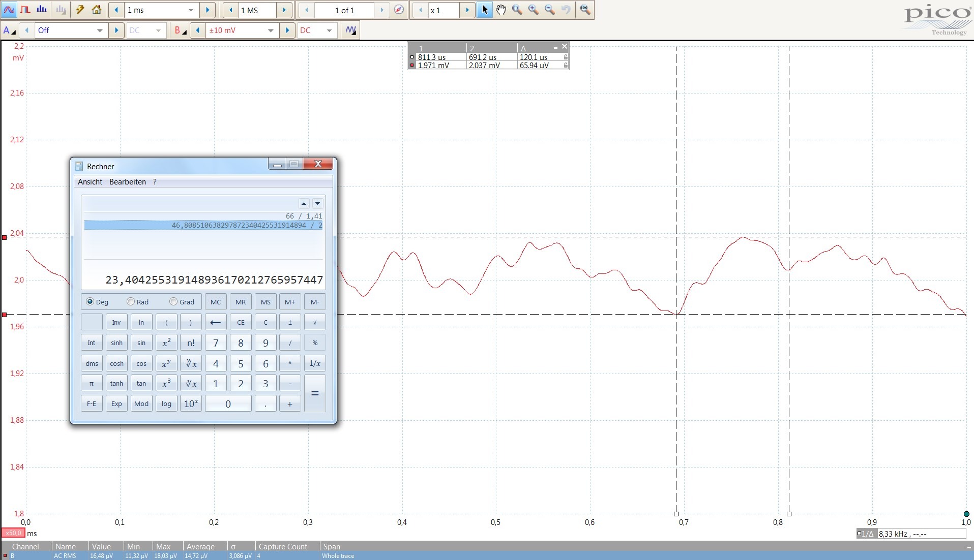Click the sin function button
The width and height of the screenshot is (974, 560).
[141, 343]
